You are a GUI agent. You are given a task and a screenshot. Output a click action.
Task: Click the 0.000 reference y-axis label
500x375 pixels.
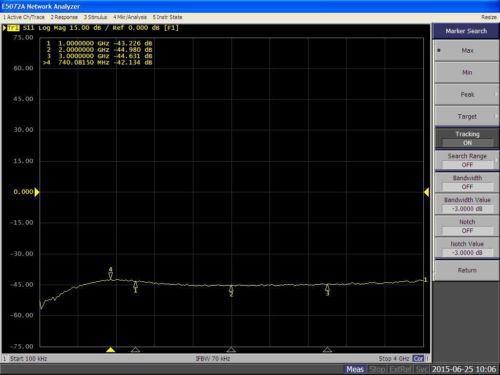tap(23, 192)
